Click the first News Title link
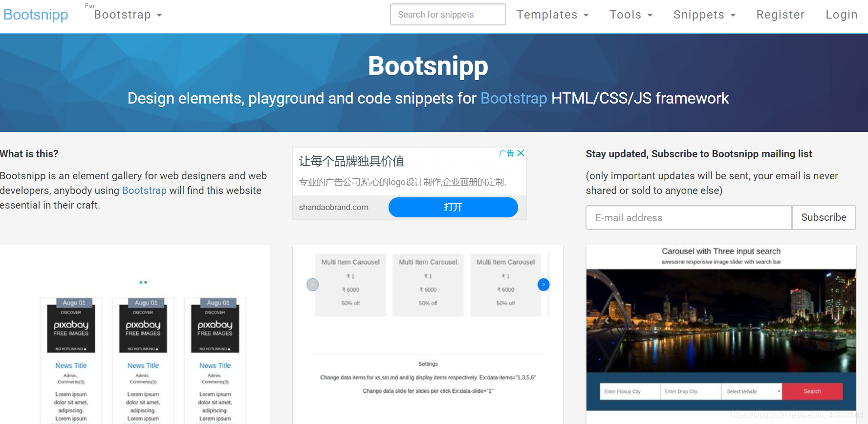This screenshot has height=424, width=868. pyautogui.click(x=71, y=365)
